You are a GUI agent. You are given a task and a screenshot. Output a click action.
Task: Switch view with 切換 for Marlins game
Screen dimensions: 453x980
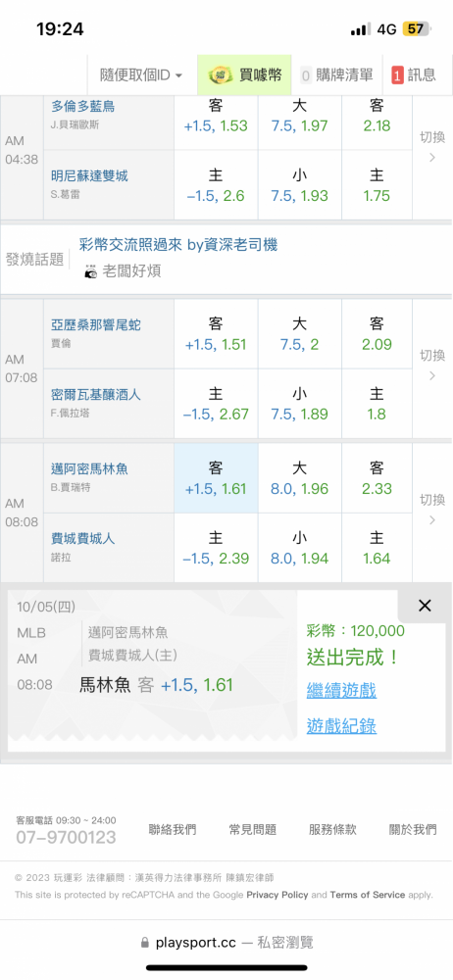[x=432, y=512]
